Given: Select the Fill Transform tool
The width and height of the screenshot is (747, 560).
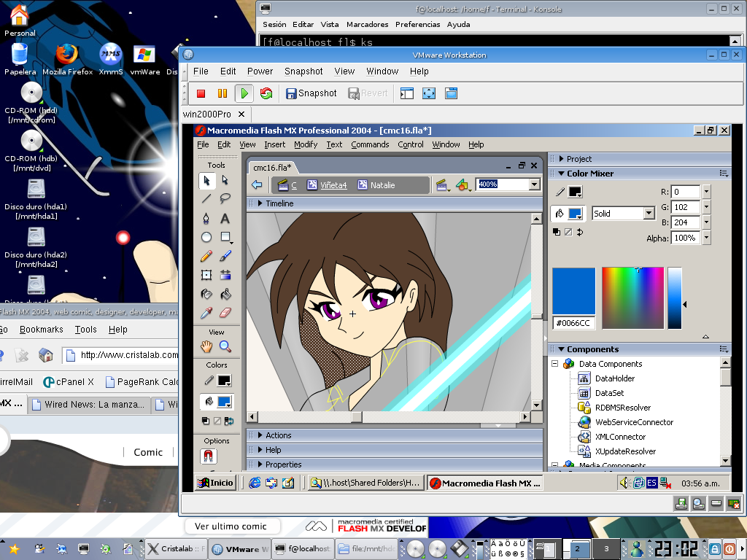Looking at the screenshot, I should (x=225, y=275).
